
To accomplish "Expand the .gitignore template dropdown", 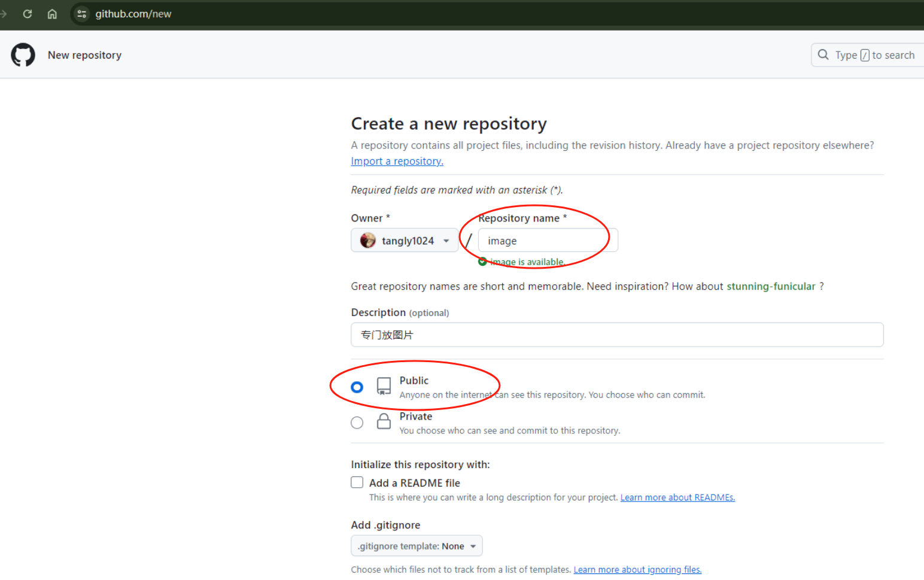I will 417,546.
